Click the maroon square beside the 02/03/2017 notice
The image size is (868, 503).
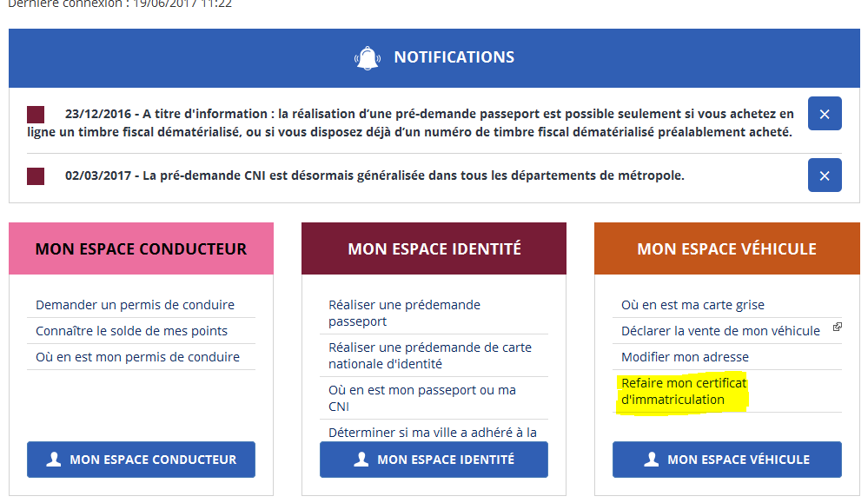click(36, 176)
